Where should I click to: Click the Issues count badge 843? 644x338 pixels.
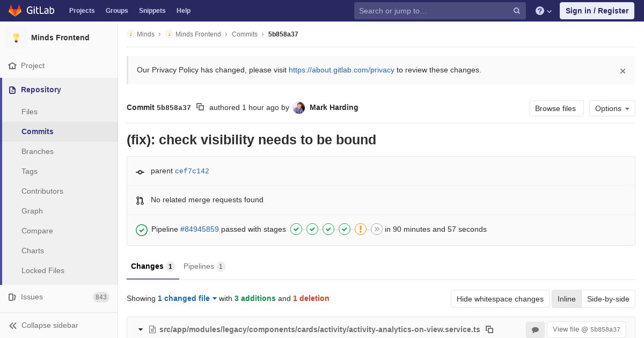click(x=101, y=297)
